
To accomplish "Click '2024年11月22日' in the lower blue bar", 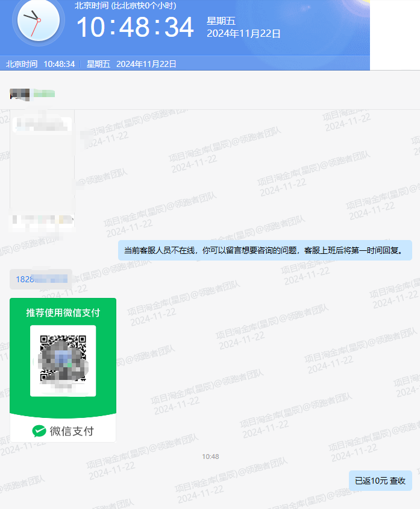I will 146,64.
